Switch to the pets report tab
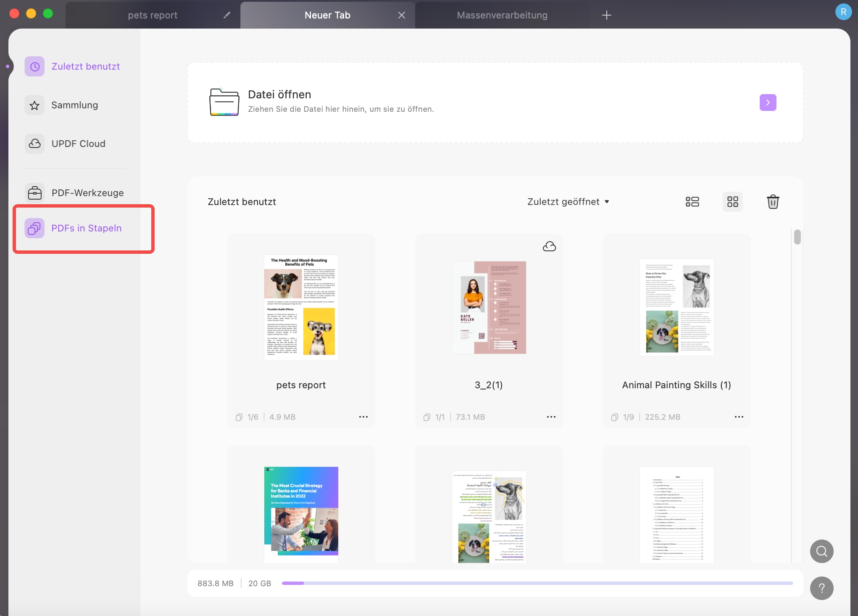 (153, 15)
